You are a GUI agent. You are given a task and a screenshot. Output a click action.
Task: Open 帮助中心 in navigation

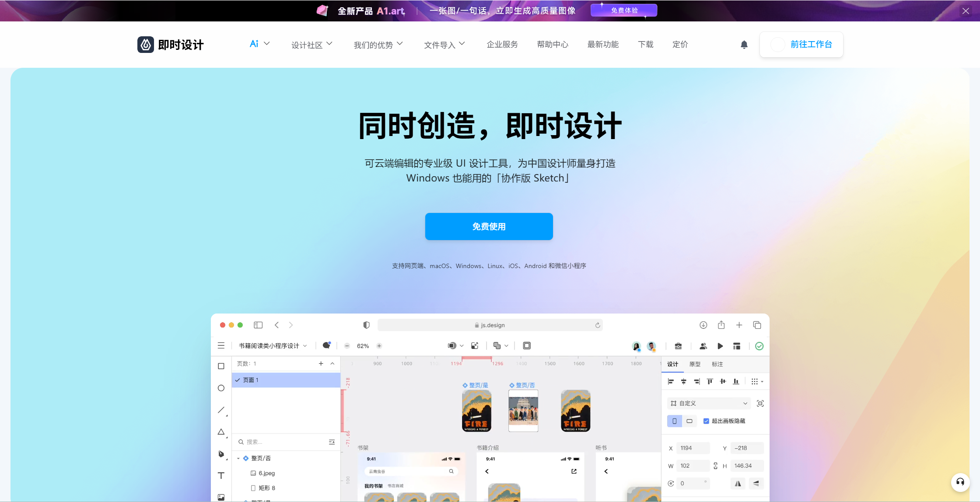553,44
